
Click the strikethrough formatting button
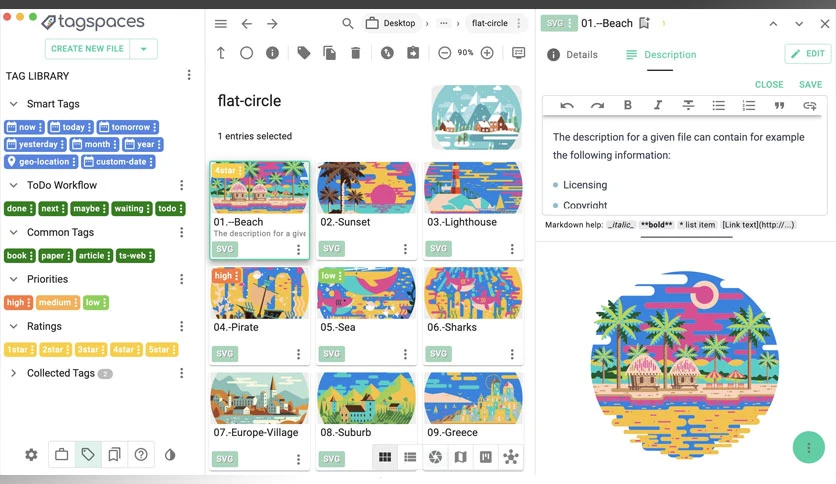click(688, 105)
